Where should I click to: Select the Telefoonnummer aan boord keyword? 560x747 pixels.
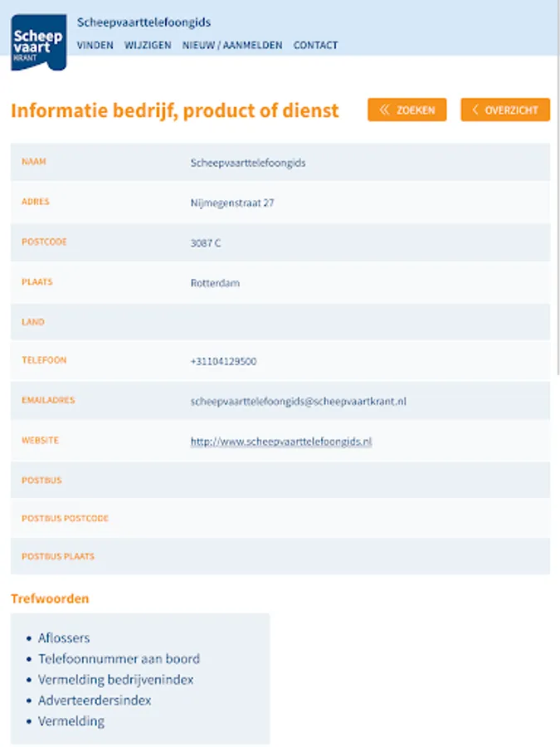pos(119,658)
